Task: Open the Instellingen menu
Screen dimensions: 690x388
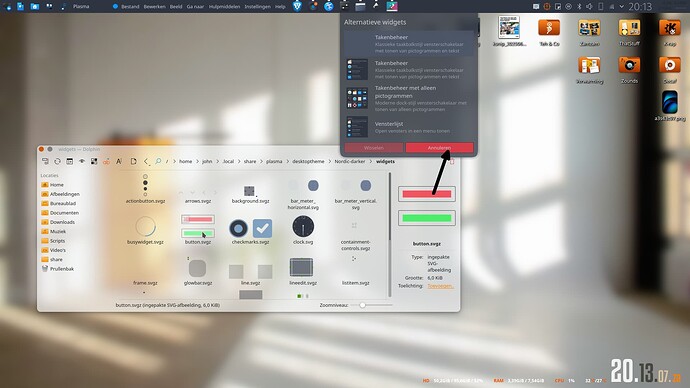Action: point(257,7)
